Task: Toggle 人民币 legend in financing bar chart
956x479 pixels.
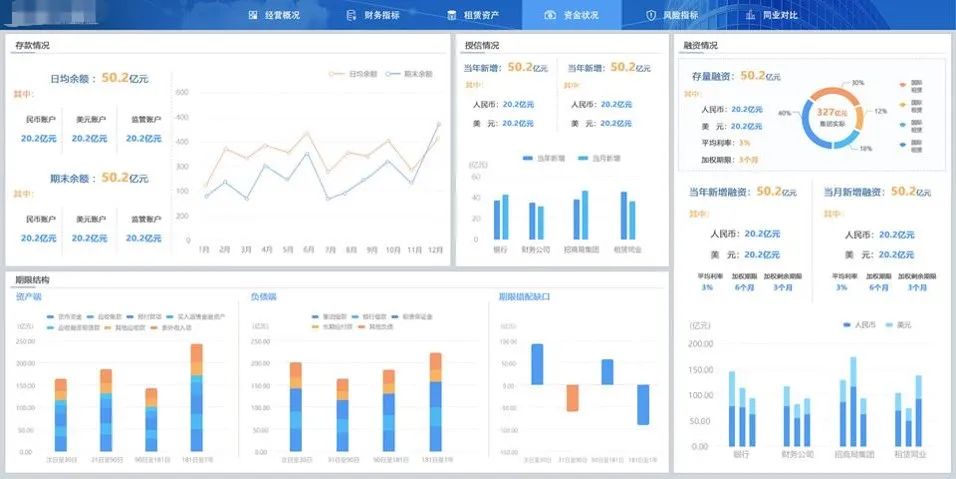Action: click(854, 325)
